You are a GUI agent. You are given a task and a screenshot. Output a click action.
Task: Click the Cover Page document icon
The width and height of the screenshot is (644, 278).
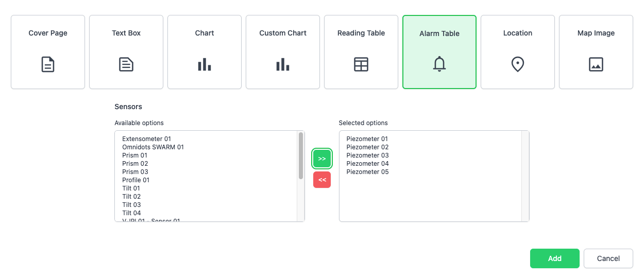tap(48, 64)
